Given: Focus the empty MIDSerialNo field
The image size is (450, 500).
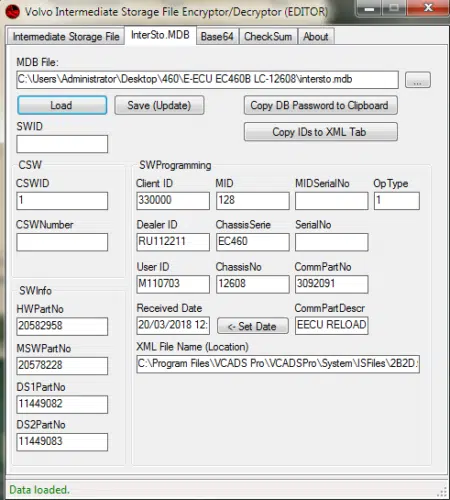Looking at the screenshot, I should [332, 201].
